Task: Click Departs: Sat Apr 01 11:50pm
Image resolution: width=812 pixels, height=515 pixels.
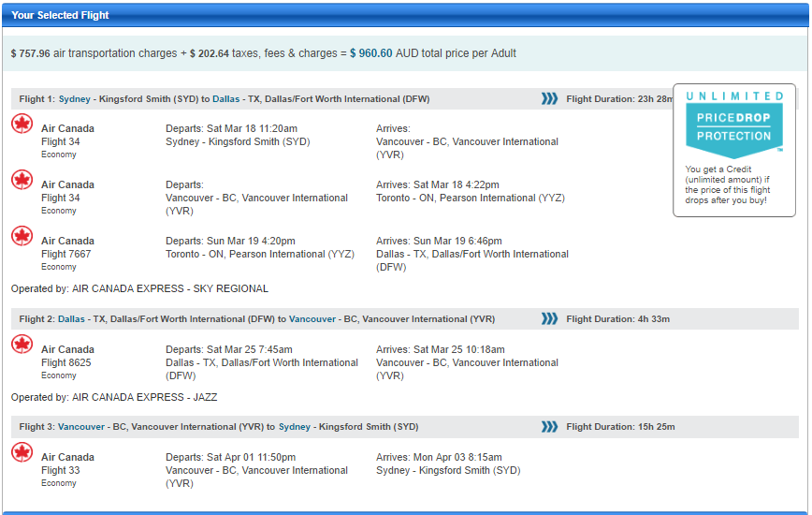Action: 230,458
